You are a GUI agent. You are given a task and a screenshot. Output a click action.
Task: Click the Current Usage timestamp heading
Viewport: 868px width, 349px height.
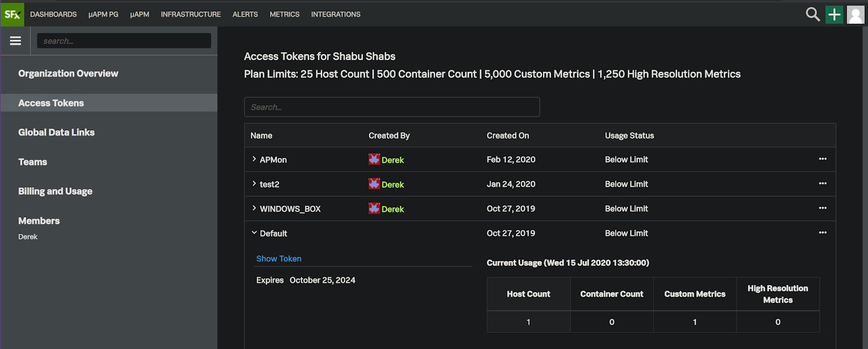pyautogui.click(x=568, y=263)
